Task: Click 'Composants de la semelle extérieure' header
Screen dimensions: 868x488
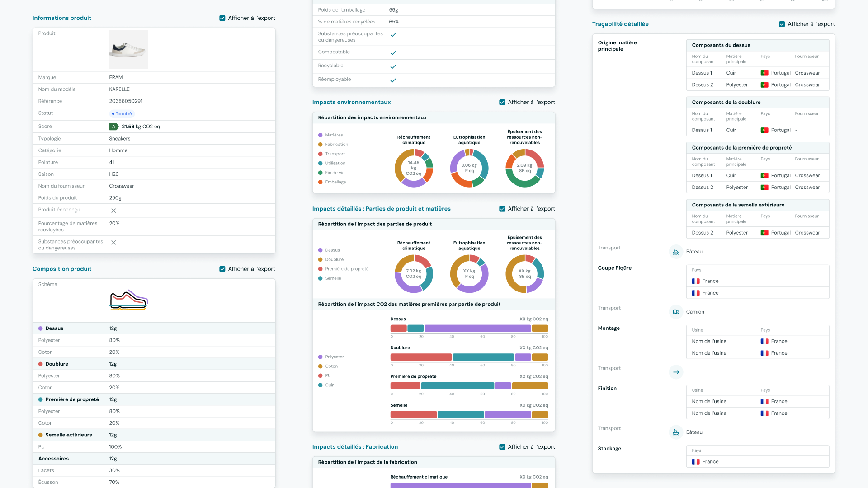Action: pos(758,205)
